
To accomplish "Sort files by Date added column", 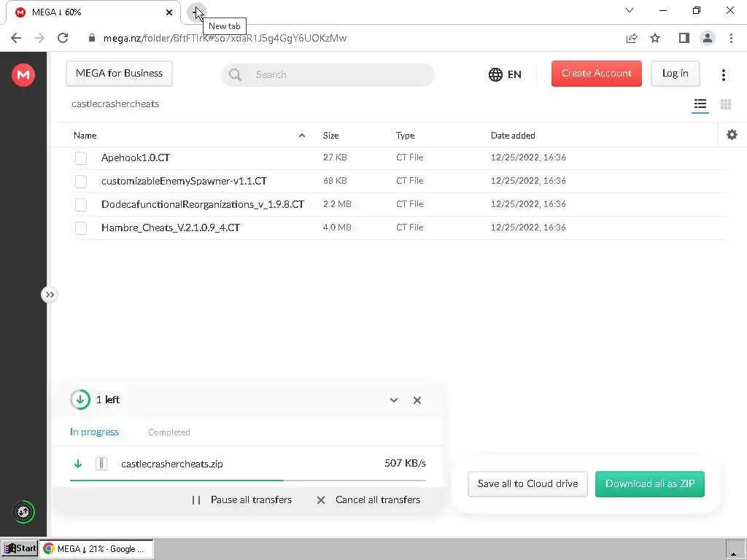I will pos(513,135).
